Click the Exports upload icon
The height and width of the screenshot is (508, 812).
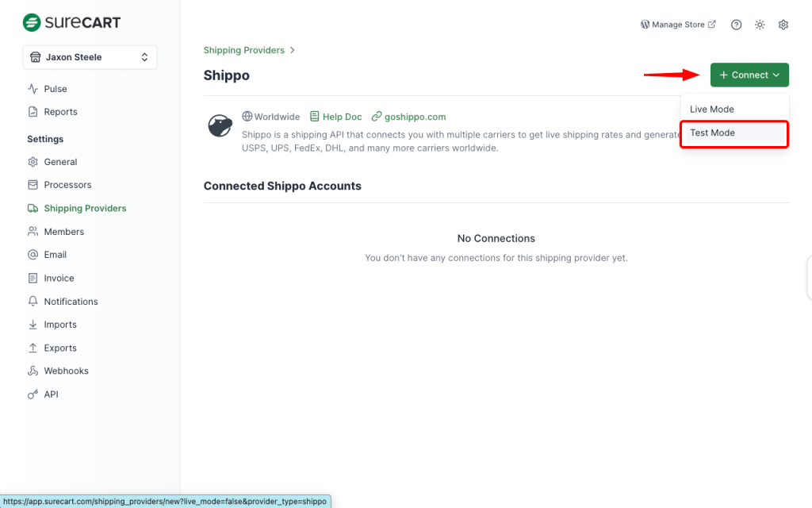click(33, 348)
